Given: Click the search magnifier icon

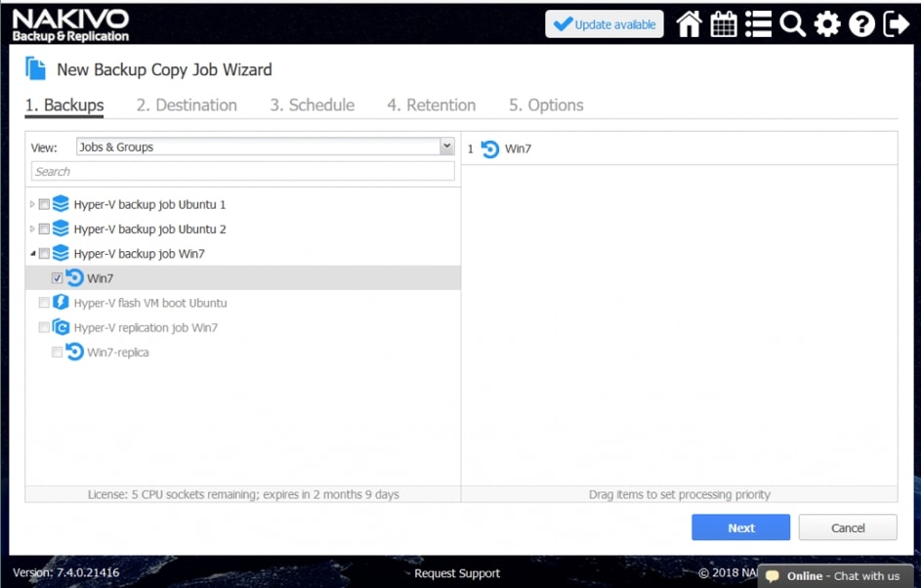Looking at the screenshot, I should [792, 24].
